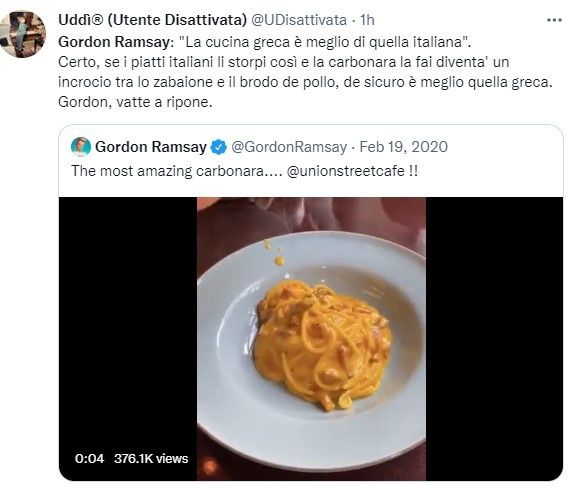The image size is (577, 485).
Task: Click the 0:04 video duration label
Action: tap(89, 459)
